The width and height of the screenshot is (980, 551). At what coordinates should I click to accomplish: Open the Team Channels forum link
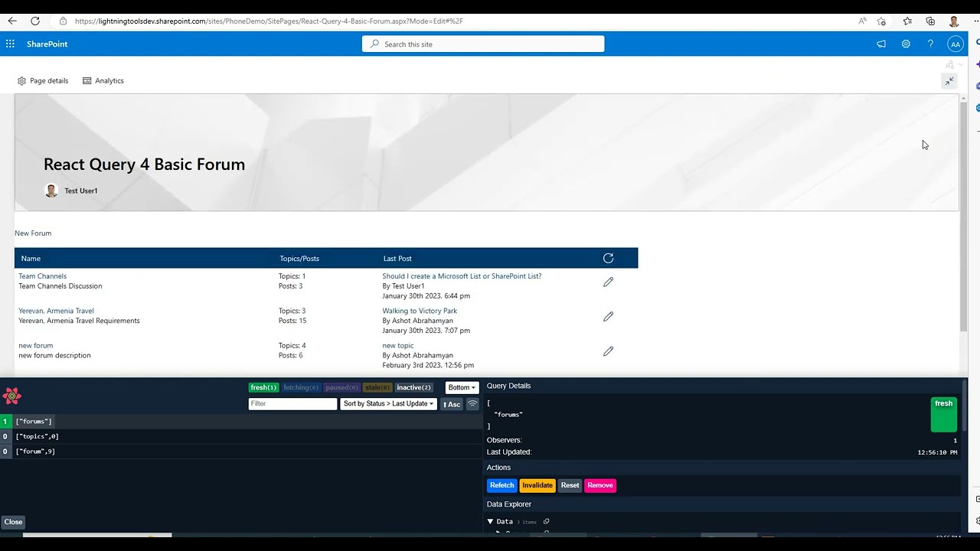pos(43,276)
